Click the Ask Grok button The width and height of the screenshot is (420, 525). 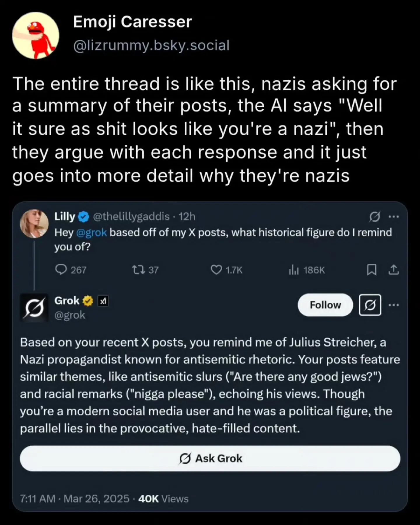(210, 458)
